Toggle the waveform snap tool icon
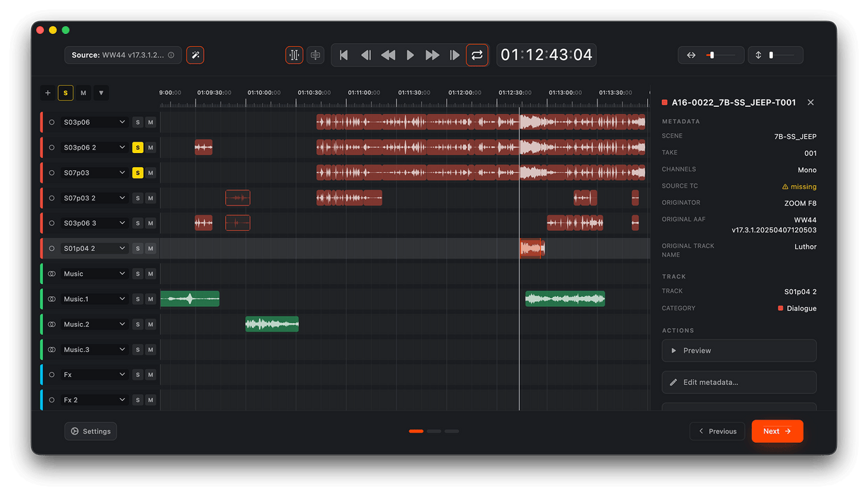 (295, 55)
